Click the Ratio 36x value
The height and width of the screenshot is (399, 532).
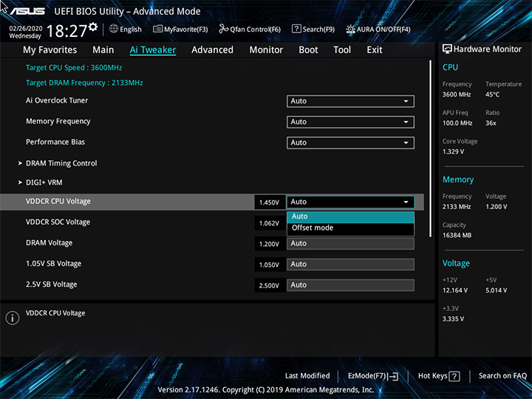point(491,123)
